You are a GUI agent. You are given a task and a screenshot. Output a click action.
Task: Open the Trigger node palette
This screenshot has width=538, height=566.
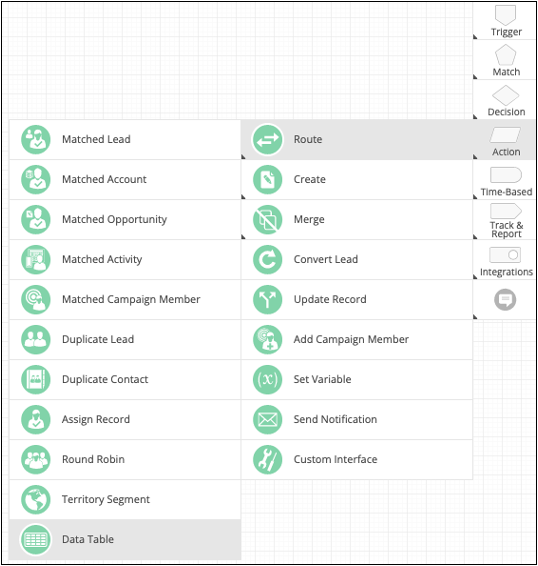505,20
